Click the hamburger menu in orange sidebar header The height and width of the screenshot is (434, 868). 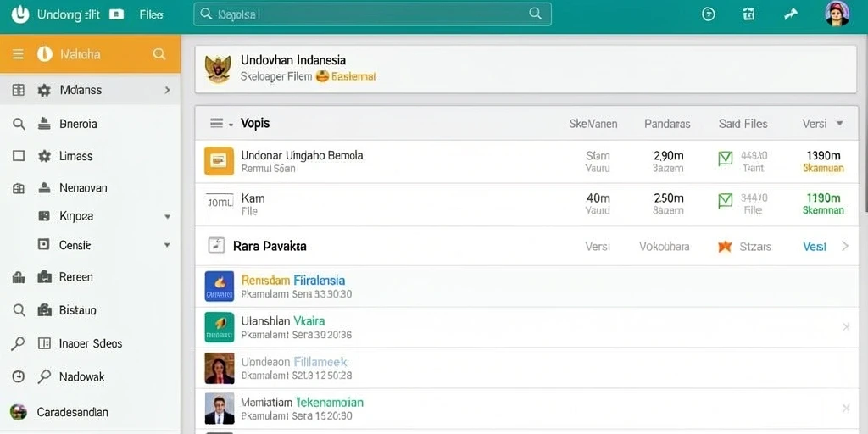pyautogui.click(x=19, y=53)
